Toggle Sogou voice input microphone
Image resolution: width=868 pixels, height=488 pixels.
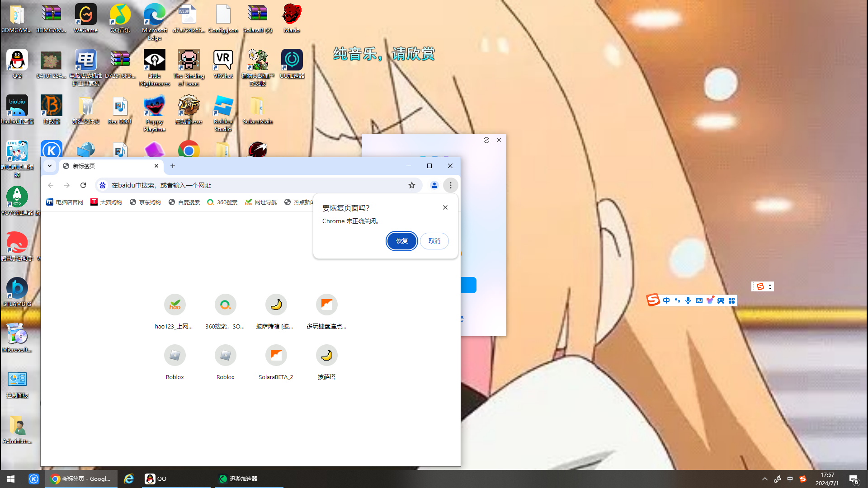click(x=688, y=300)
